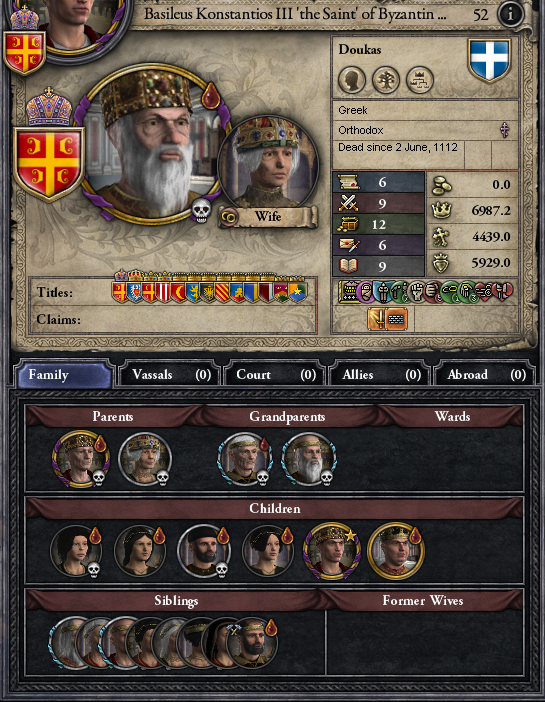The image size is (545, 702).
Task: Click the head silhouette icon under Doukas
Action: point(352,80)
